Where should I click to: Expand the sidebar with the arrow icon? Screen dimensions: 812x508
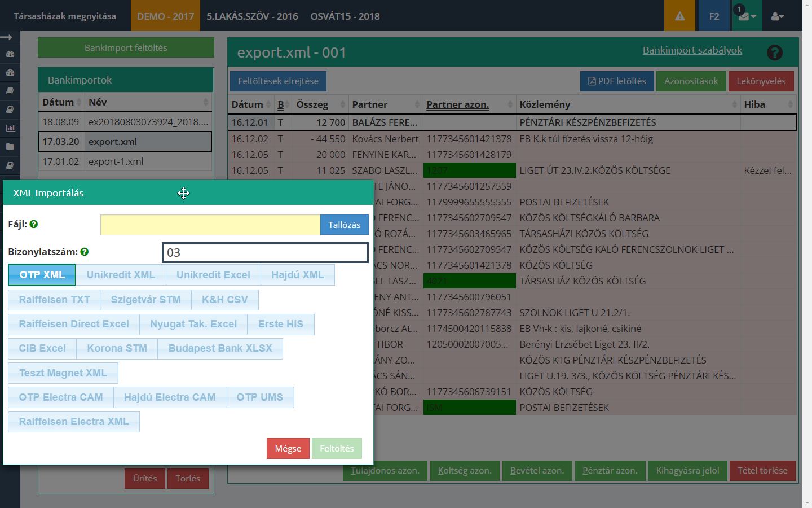pos(7,37)
